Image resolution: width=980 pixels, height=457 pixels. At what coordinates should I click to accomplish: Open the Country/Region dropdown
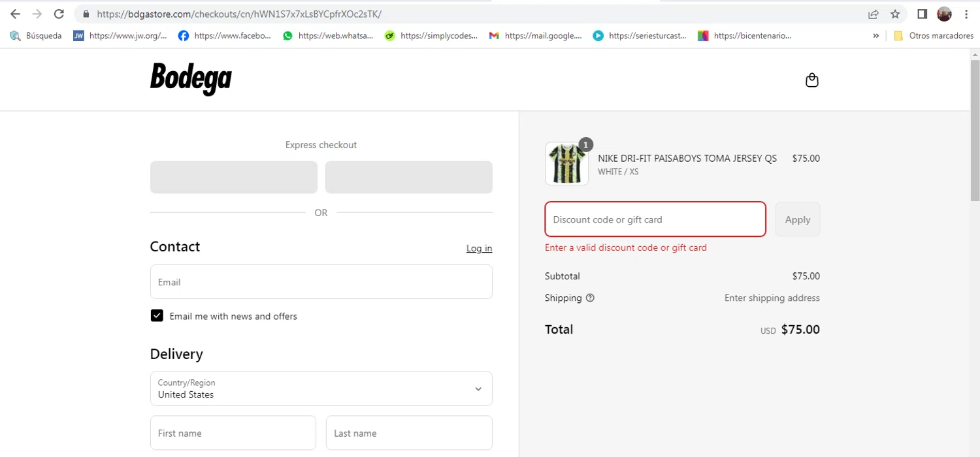pos(321,388)
